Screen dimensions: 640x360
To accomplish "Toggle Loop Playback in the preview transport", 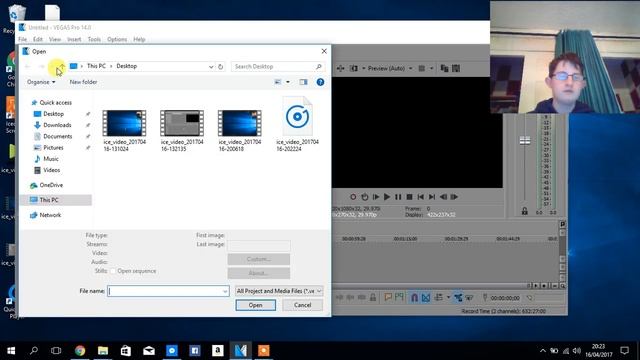I will [x=364, y=197].
